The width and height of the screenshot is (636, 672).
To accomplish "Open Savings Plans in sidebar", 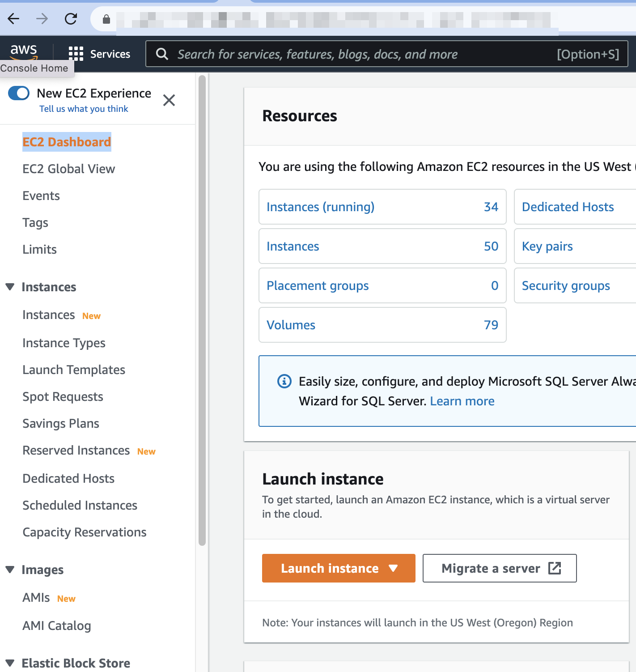I will (61, 423).
